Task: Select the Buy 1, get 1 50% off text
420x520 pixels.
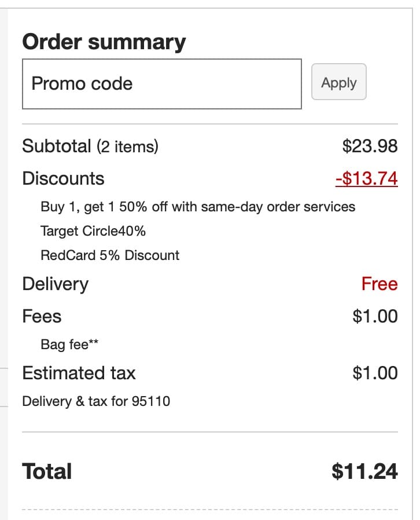Action: click(x=198, y=207)
